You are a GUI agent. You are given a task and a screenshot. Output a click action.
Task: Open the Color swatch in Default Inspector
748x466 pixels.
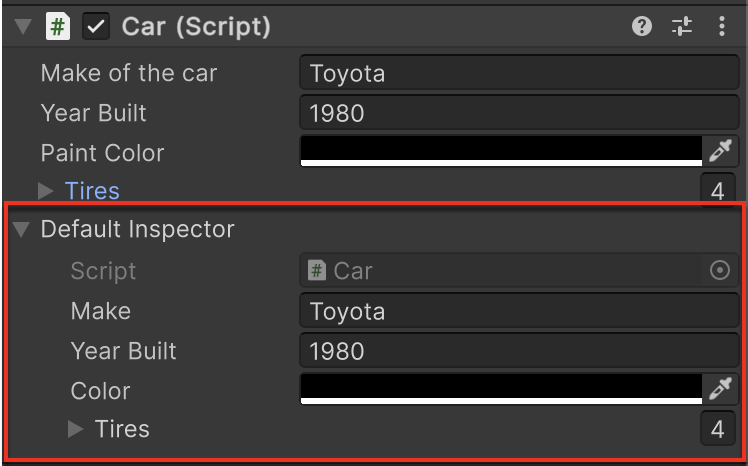tap(501, 389)
